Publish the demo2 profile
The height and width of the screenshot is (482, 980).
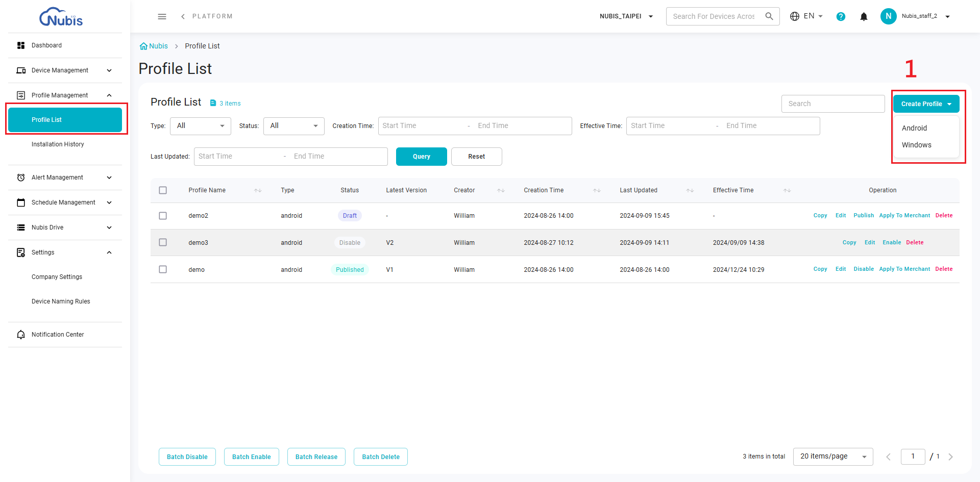pyautogui.click(x=864, y=216)
